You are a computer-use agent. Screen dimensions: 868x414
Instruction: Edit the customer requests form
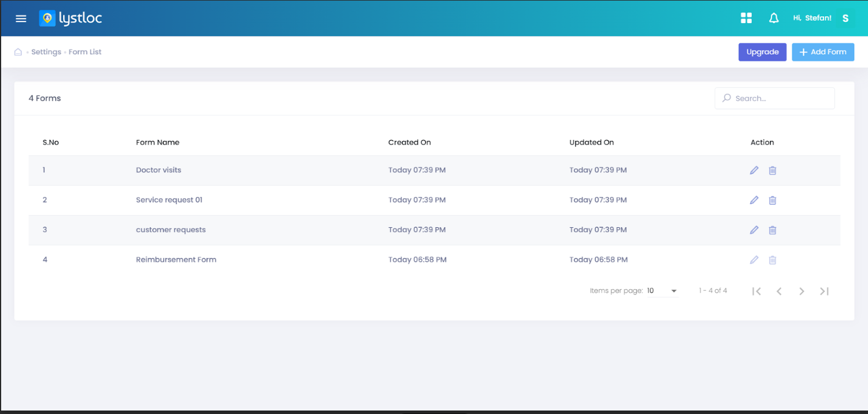(x=754, y=230)
